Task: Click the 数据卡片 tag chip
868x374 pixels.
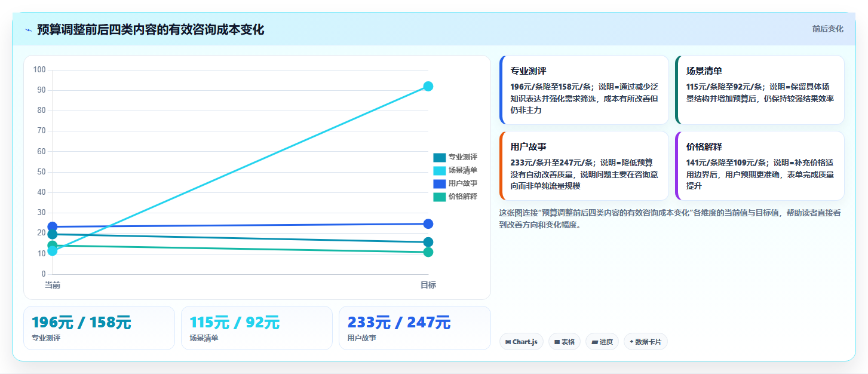Action: pyautogui.click(x=646, y=342)
